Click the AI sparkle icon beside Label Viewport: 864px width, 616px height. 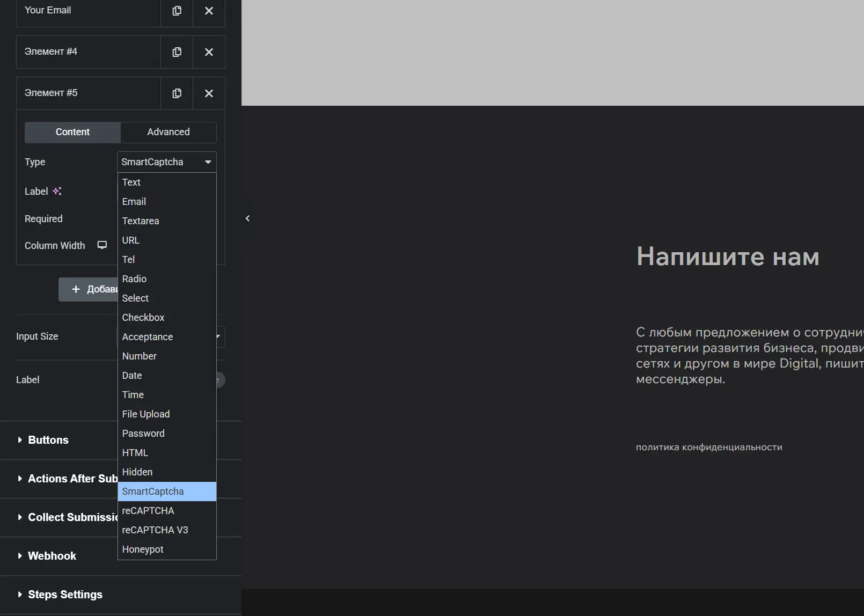(57, 191)
